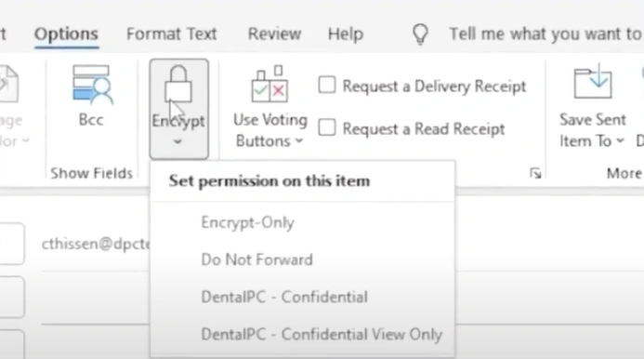This screenshot has height=359, width=644.
Task: Open the Help ribbon tab
Action: [x=346, y=34]
